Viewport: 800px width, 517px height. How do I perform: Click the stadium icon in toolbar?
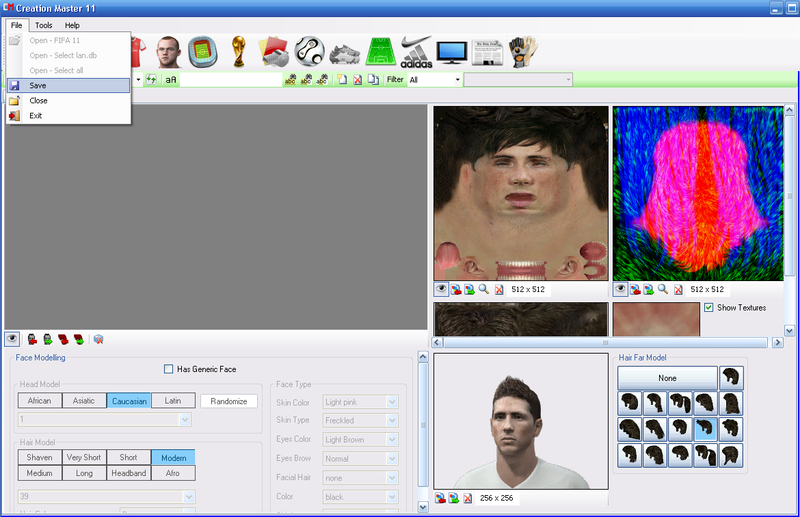(202, 51)
